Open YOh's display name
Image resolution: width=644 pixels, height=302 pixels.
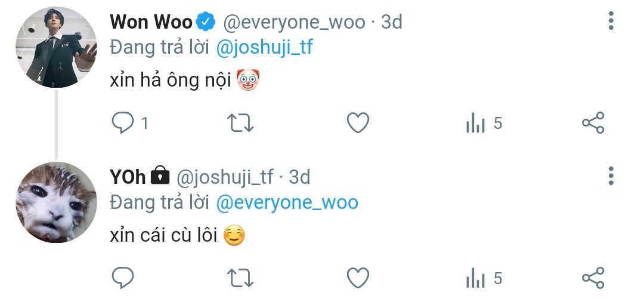click(128, 177)
